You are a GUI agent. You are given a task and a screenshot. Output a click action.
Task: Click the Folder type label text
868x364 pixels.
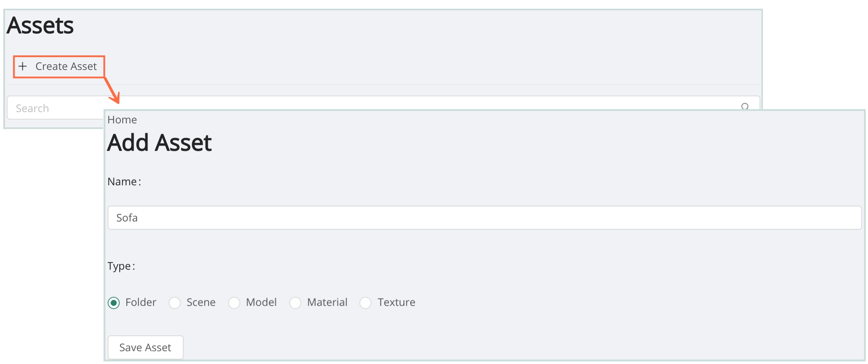[x=141, y=302]
